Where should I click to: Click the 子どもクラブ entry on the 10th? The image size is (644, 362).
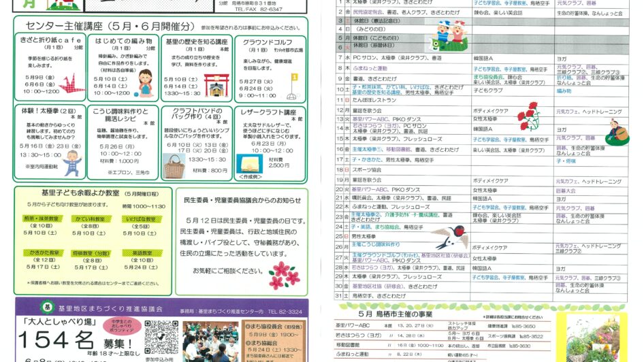tap(488, 90)
